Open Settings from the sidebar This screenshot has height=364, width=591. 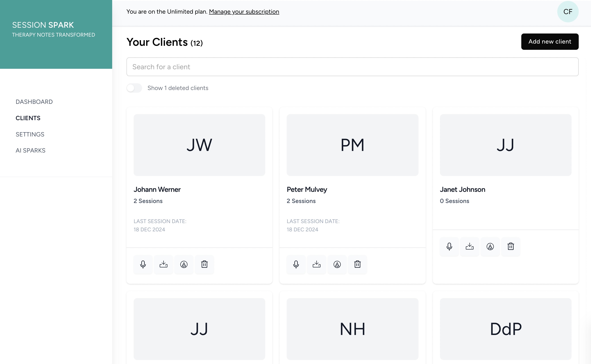[30, 134]
